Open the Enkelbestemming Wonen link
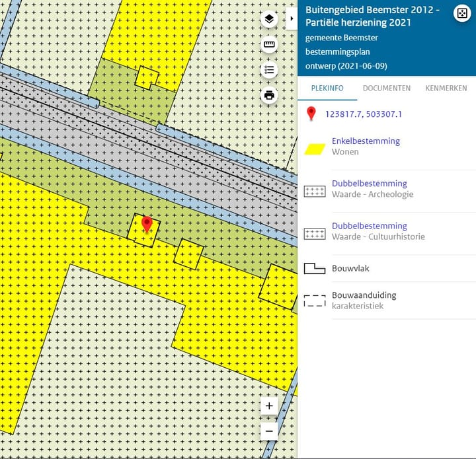476x459 pixels. [366, 141]
